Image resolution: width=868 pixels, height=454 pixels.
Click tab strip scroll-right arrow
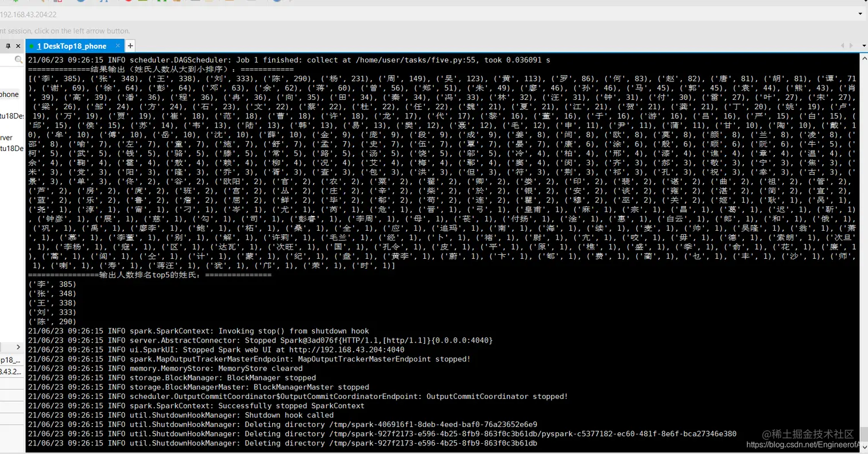click(x=851, y=46)
